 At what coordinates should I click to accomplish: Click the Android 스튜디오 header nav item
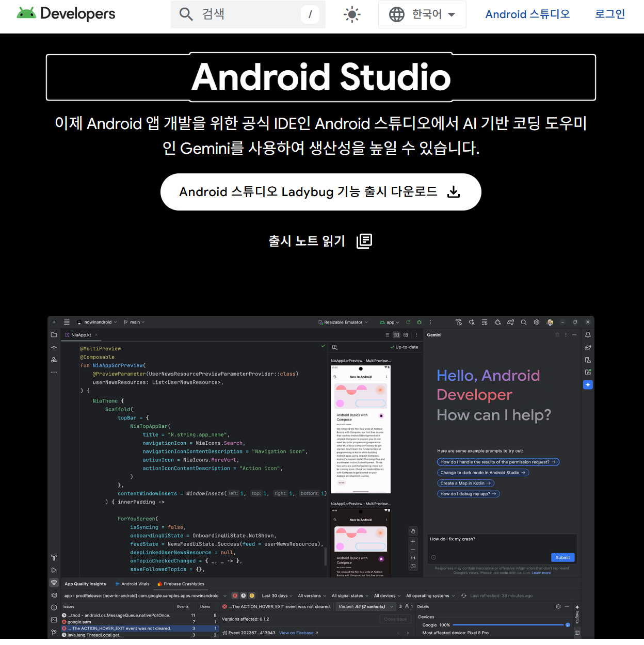click(x=527, y=14)
